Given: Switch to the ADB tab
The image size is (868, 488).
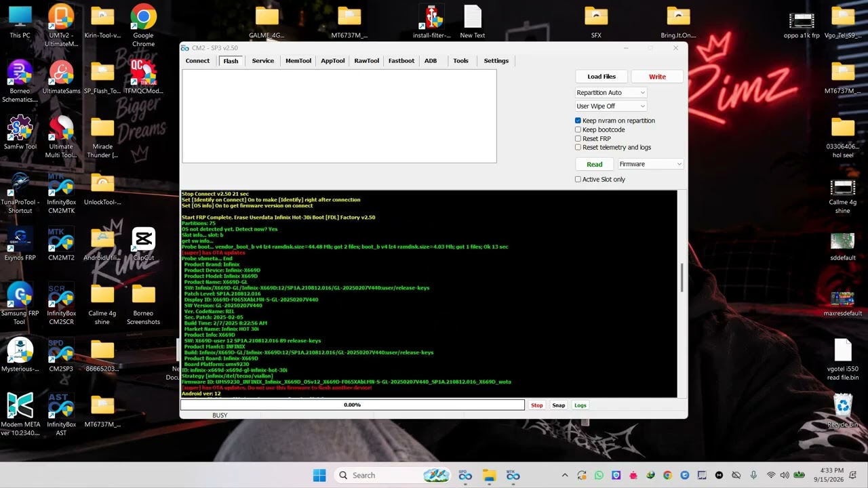Looking at the screenshot, I should (431, 61).
